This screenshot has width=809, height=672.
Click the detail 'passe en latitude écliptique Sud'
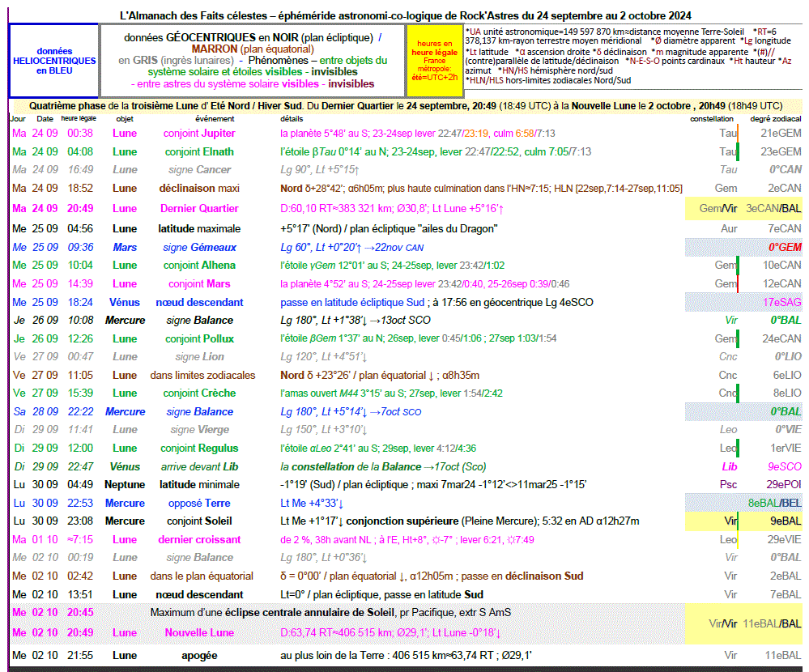tap(352, 302)
